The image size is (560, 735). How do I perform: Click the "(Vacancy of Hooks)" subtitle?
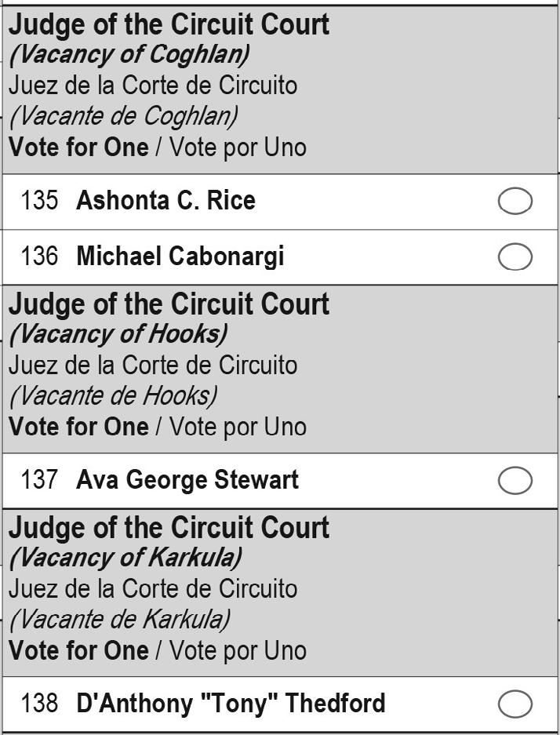pos(118,335)
